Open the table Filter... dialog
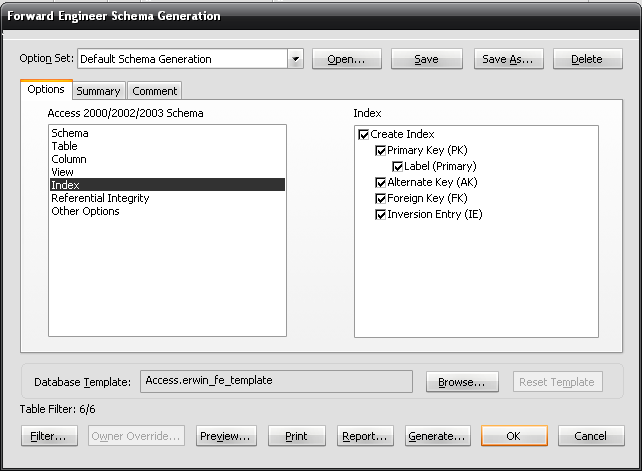The image size is (642, 471). [49, 436]
